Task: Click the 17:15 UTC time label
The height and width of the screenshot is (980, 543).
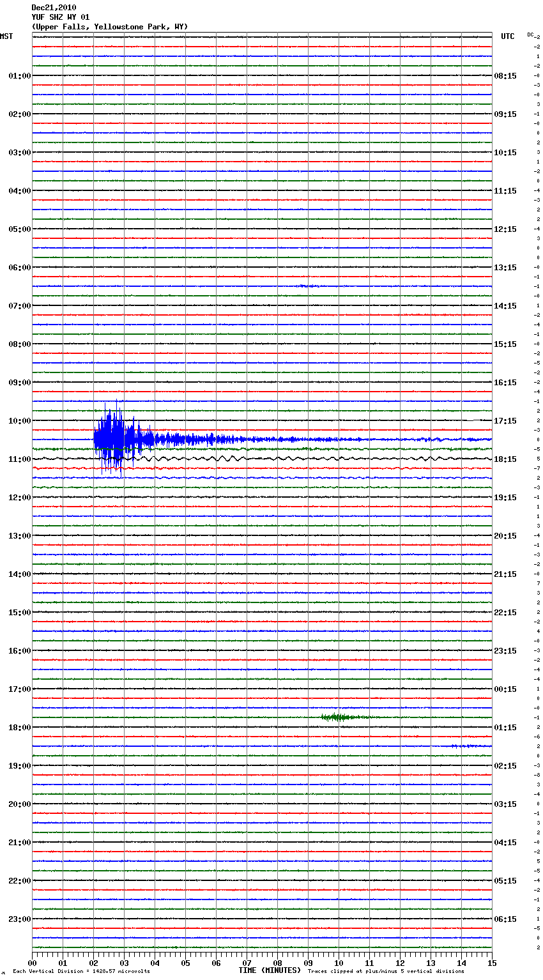Action: (x=505, y=421)
